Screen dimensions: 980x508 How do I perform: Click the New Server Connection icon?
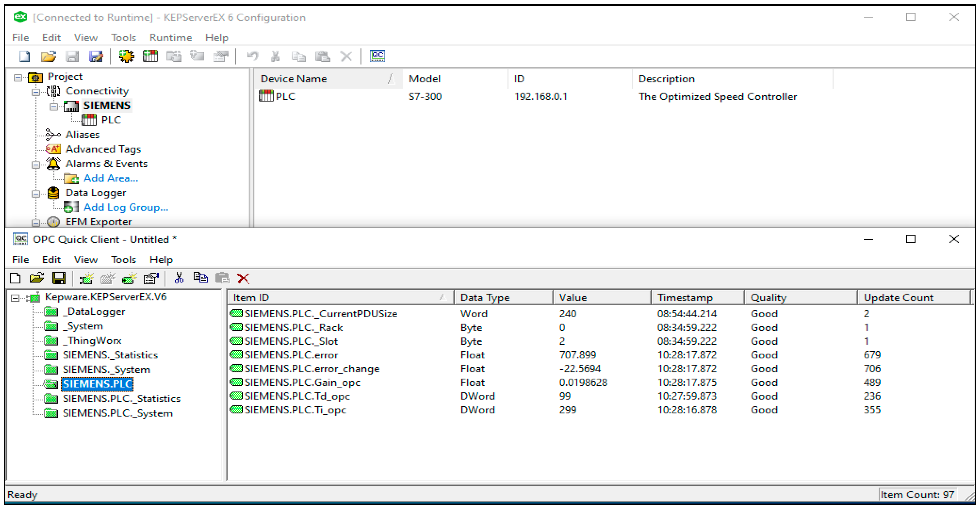coord(86,279)
